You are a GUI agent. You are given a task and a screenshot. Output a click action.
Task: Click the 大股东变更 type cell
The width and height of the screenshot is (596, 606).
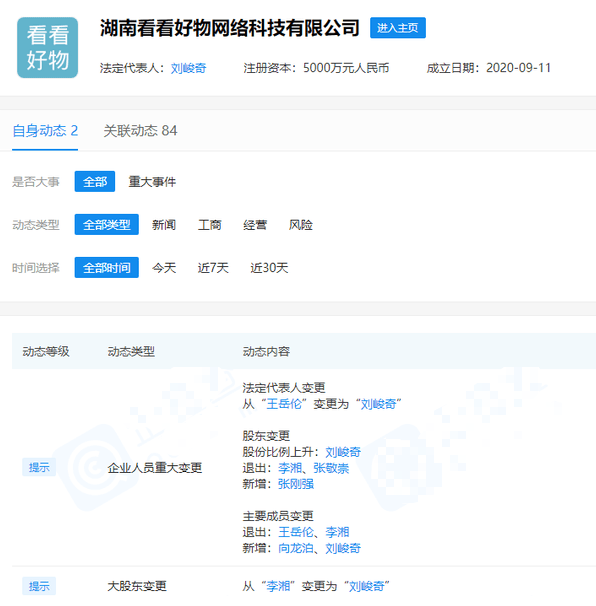[x=137, y=586]
